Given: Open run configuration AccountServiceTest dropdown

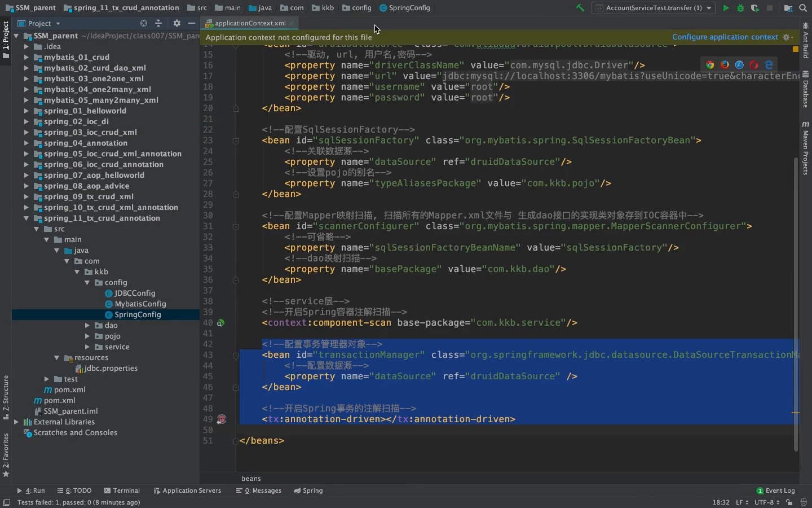Looking at the screenshot, I should (x=653, y=8).
